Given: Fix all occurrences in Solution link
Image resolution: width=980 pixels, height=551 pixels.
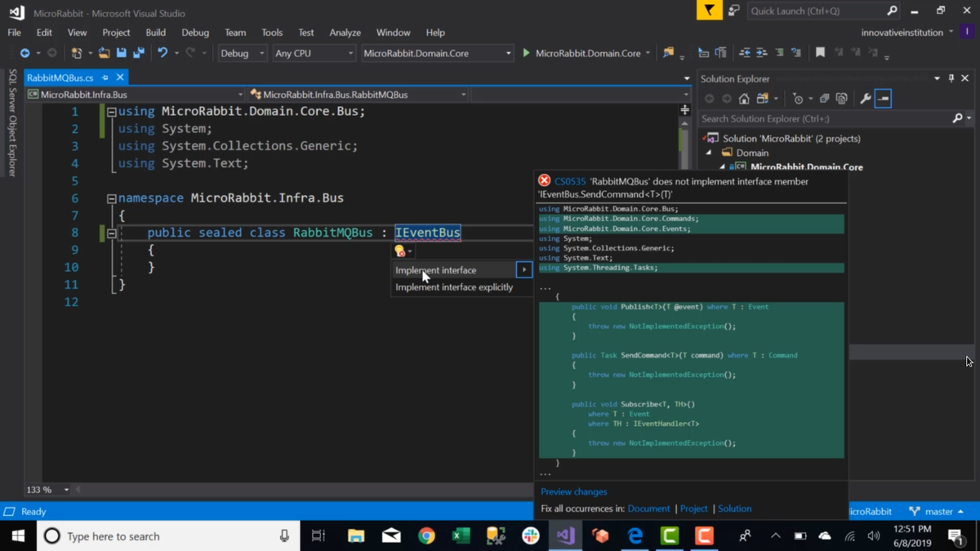Looking at the screenshot, I should [735, 509].
